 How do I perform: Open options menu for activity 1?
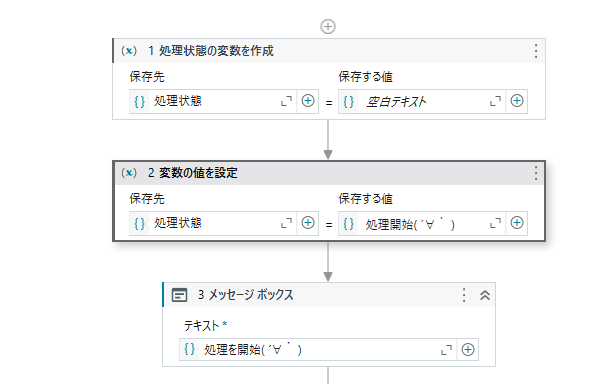[536, 51]
